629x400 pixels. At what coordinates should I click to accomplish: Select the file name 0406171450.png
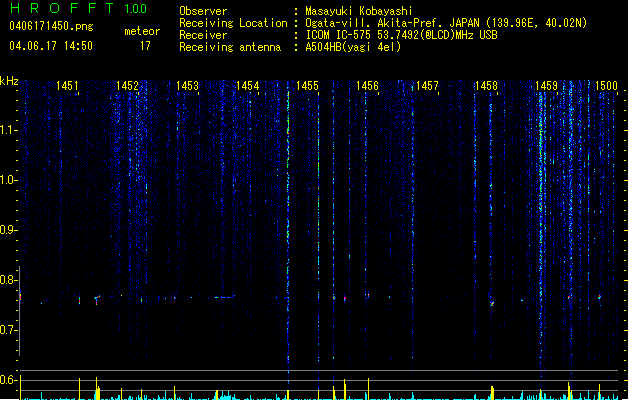click(x=51, y=26)
